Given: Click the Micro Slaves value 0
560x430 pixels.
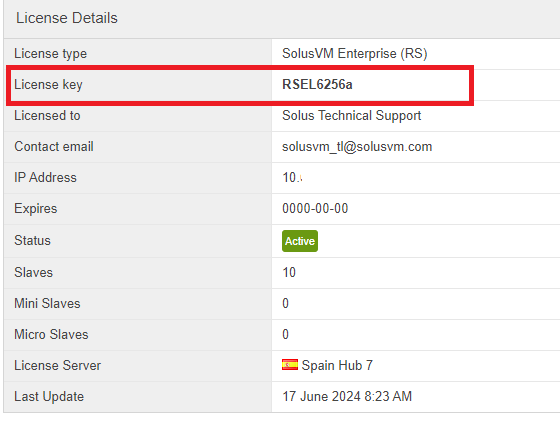Looking at the screenshot, I should tap(285, 334).
